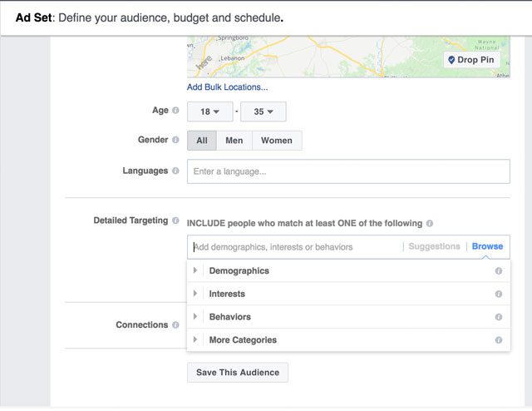Image resolution: width=532 pixels, height=411 pixels.
Task: Click the info icon on Demographics row
Action: click(x=499, y=271)
